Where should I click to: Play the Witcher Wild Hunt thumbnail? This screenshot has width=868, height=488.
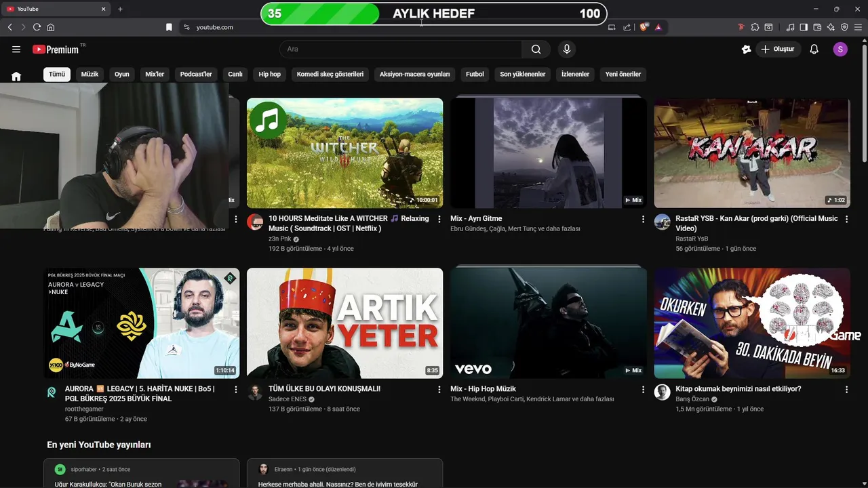[344, 153]
